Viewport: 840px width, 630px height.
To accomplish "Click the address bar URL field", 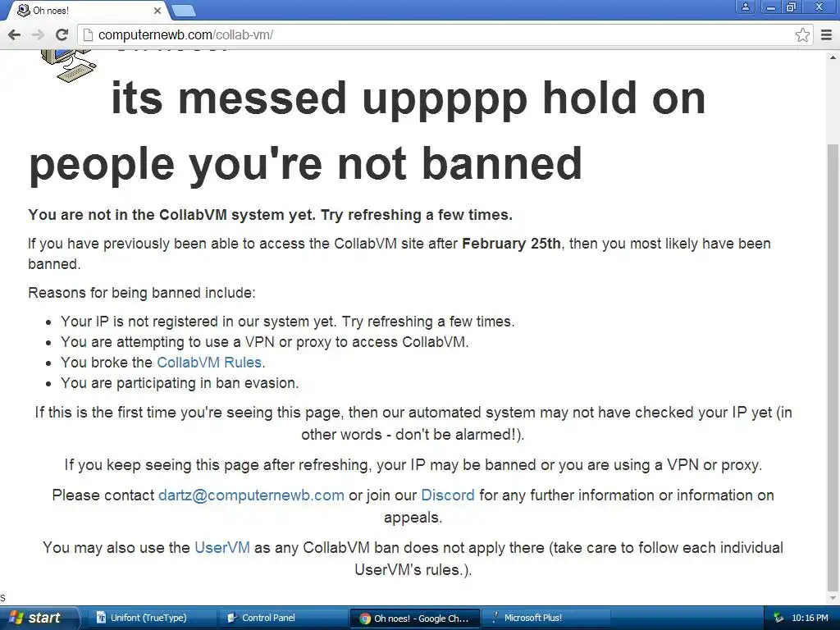I will (445, 34).
